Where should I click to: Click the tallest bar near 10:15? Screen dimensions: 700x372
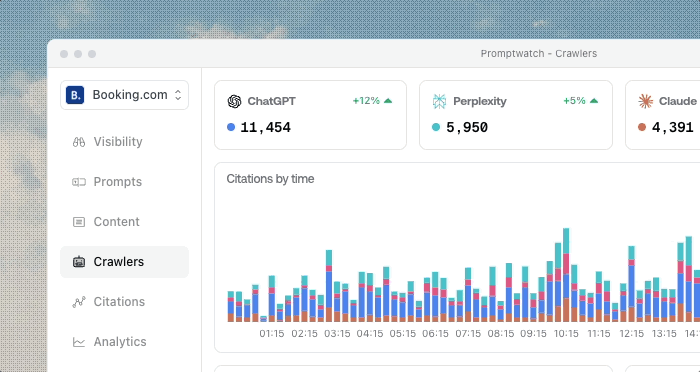coord(566,275)
